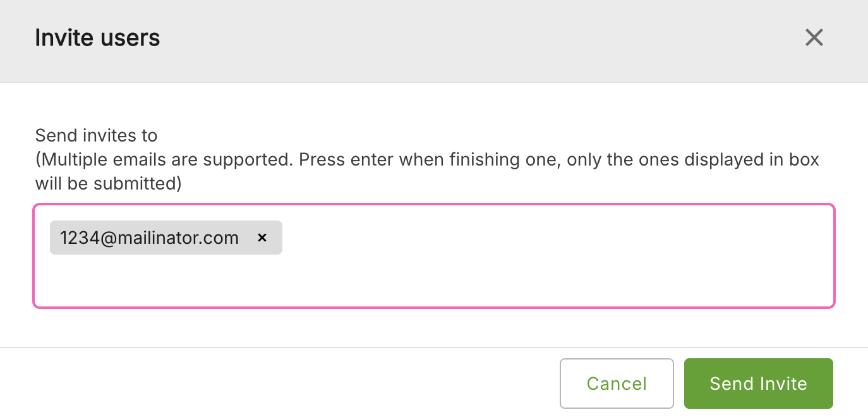Click the 'Invite users' dialog title
Screen dimensions: 868x417
[x=97, y=38]
